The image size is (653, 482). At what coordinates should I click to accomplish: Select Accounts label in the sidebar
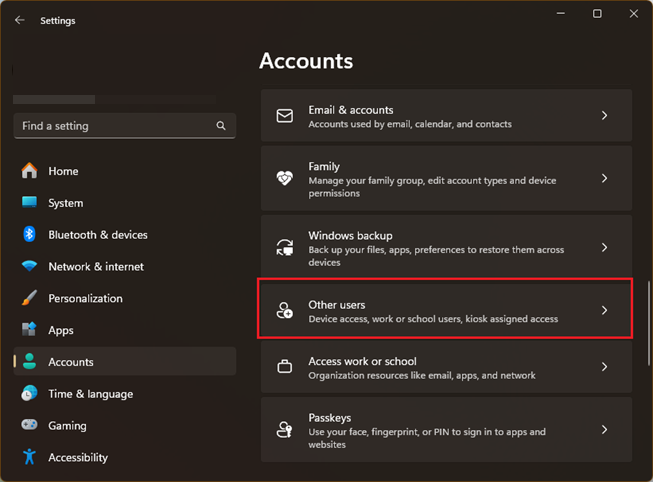coord(71,362)
